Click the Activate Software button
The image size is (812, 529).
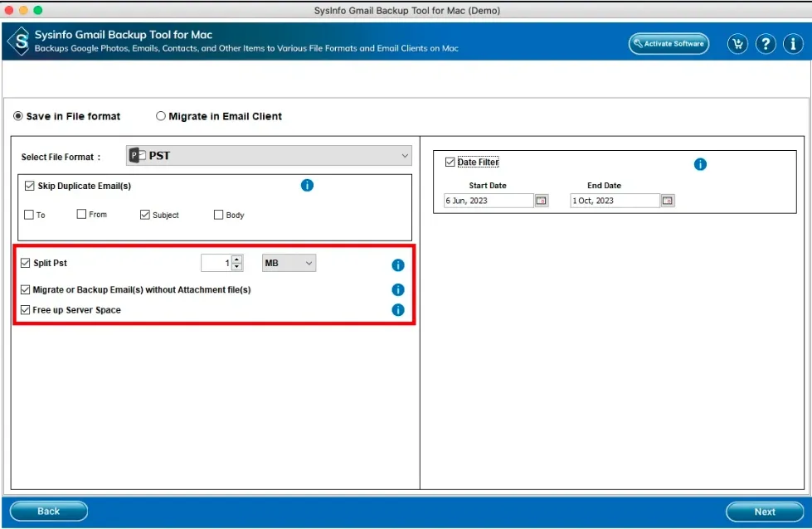tap(669, 44)
